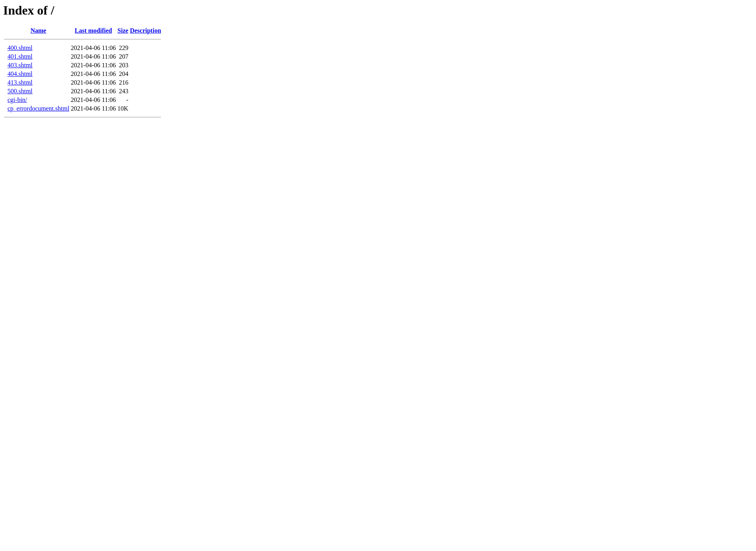Image resolution: width=756 pixels, height=551 pixels.
Task: Toggle ascending order on Size column
Action: (x=123, y=31)
